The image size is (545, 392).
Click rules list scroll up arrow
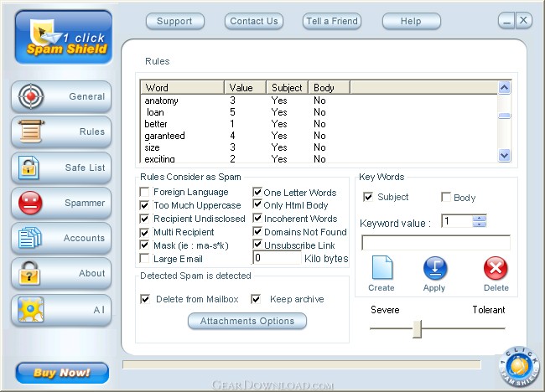[x=504, y=87]
